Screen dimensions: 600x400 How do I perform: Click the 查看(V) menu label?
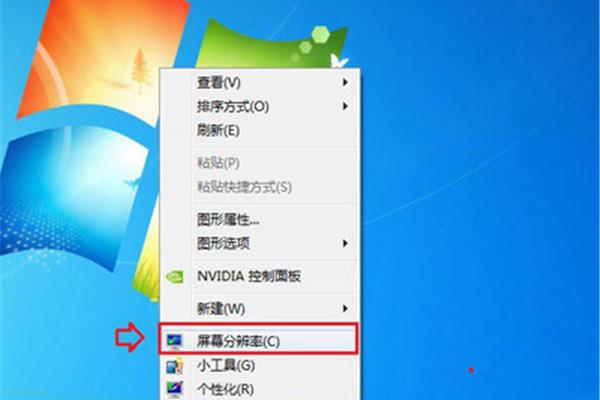pos(218,82)
